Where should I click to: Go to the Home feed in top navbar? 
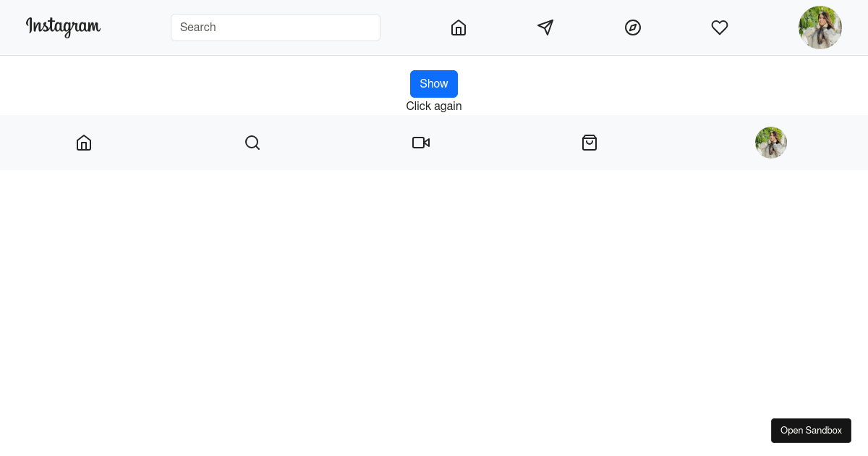click(459, 28)
